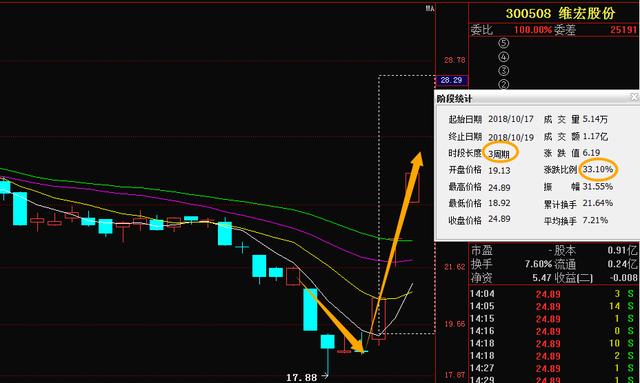Image resolution: width=640 pixels, height=383 pixels.
Task: Click the 终止日期 2018/10/19 field
Action: click(x=491, y=137)
